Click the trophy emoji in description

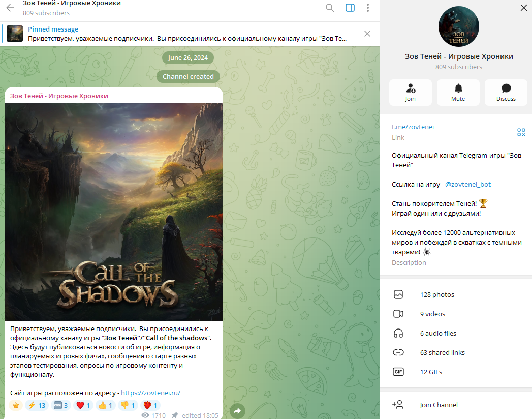pos(483,203)
